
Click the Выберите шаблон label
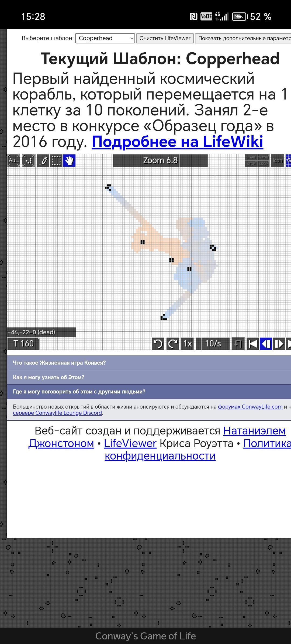pos(48,38)
